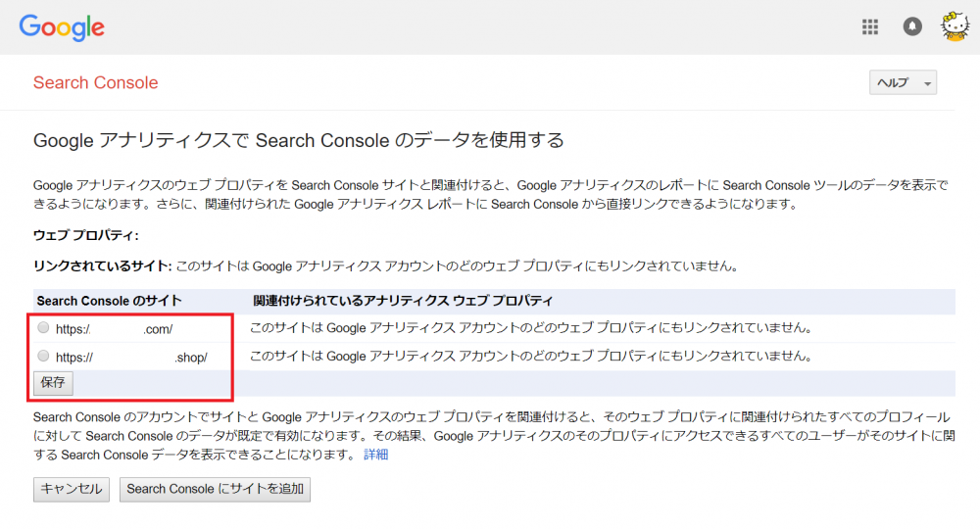Click the page heading about Search Console data

(298, 140)
